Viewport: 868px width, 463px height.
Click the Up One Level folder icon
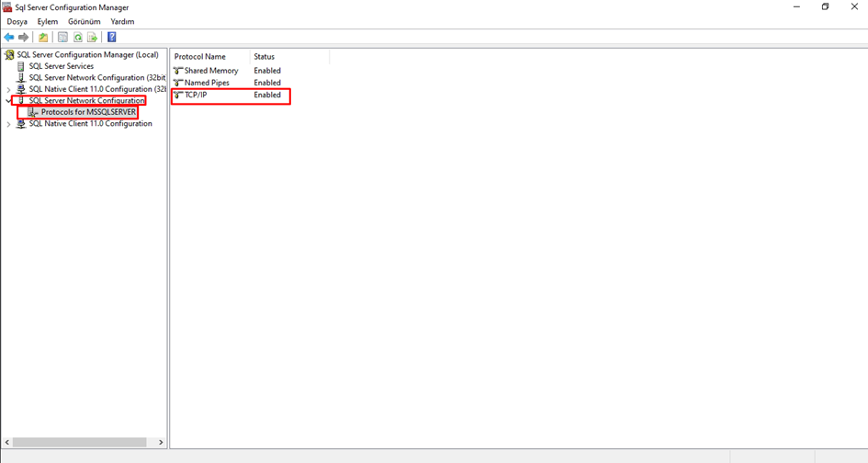[x=43, y=37]
